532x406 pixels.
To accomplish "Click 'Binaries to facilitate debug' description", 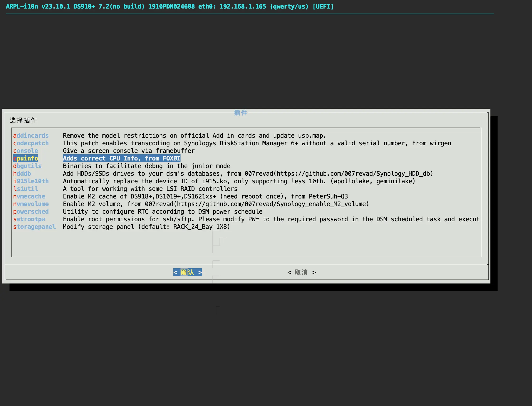I will point(147,166).
